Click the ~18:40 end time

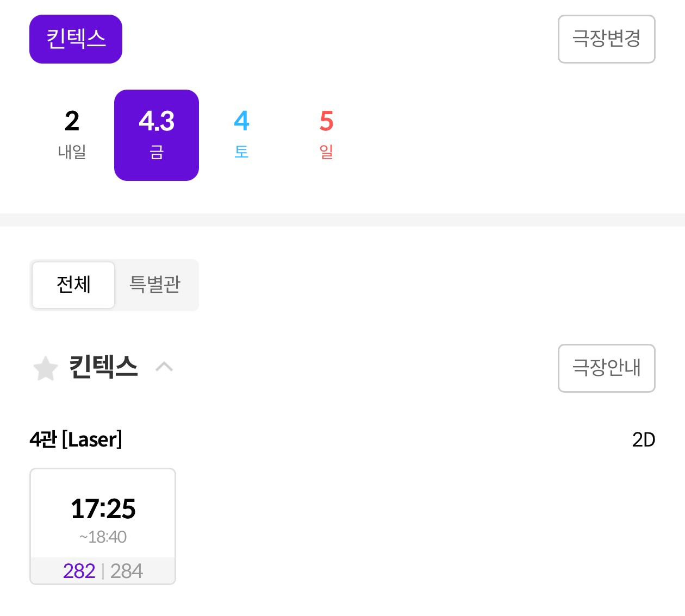103,537
